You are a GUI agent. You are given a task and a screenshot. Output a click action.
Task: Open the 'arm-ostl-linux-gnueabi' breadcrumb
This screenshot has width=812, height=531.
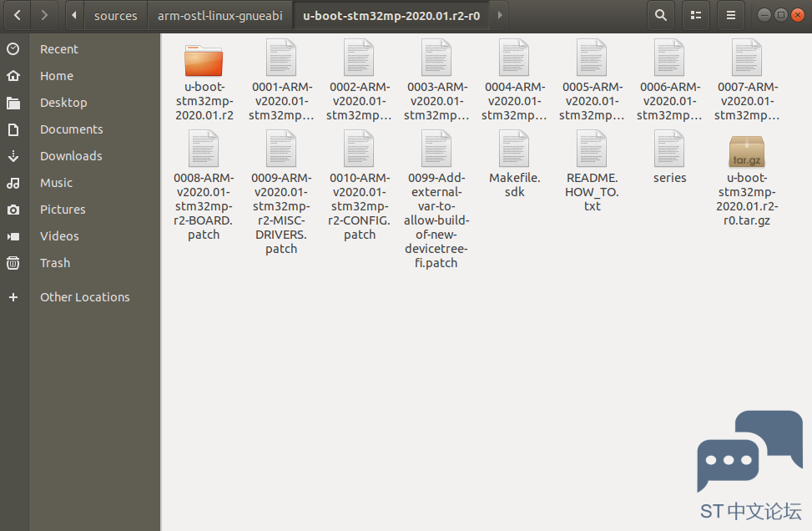(220, 16)
